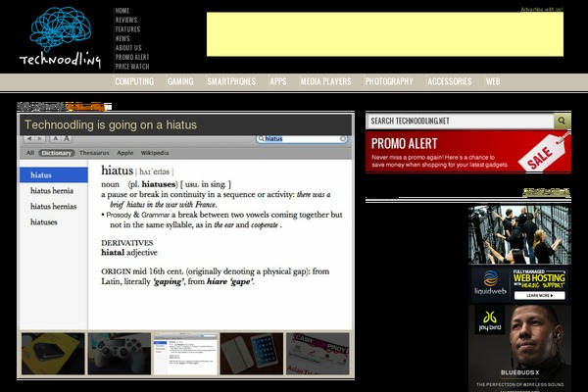588x392 pixels.
Task: Open the liquidweb web hosting ad
Action: (x=519, y=285)
